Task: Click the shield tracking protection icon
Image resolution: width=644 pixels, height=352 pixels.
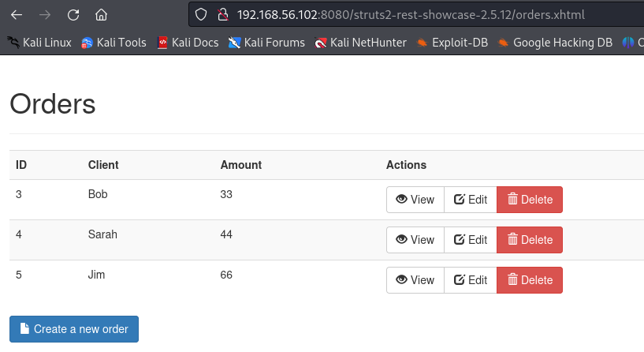Action: [x=200, y=15]
